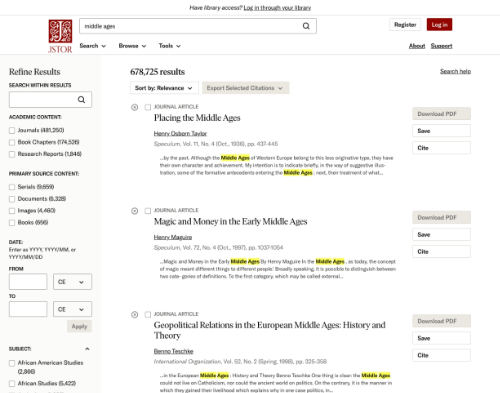Click the JSTOR logo
Viewport: 500px width, 393px height.
click(60, 36)
